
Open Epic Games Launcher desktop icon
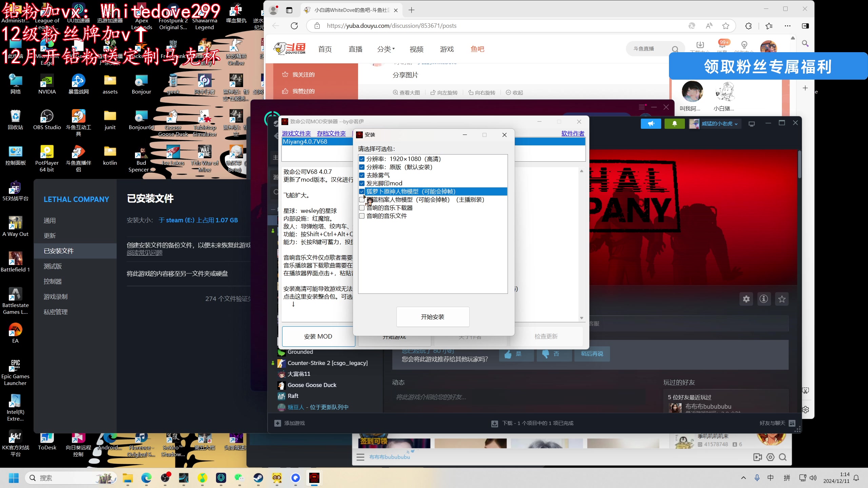(15, 372)
